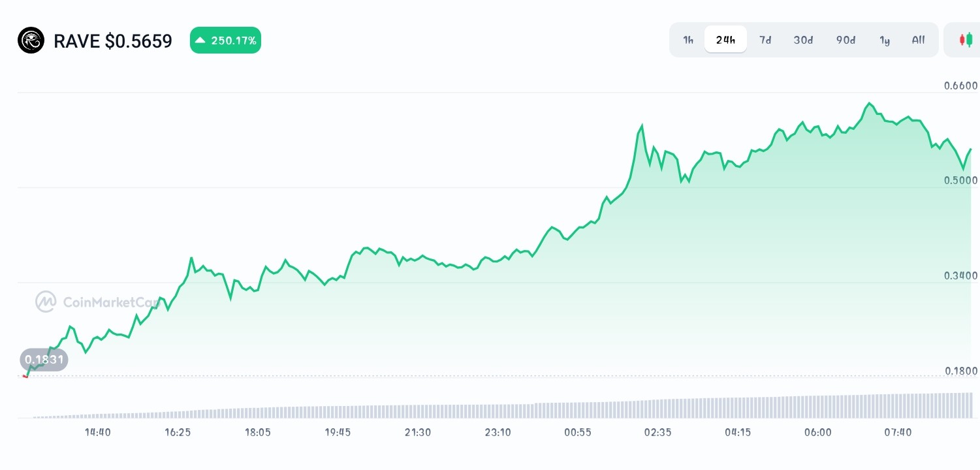Select the 1y time range tab
This screenshot has width=980, height=470.
click(885, 40)
